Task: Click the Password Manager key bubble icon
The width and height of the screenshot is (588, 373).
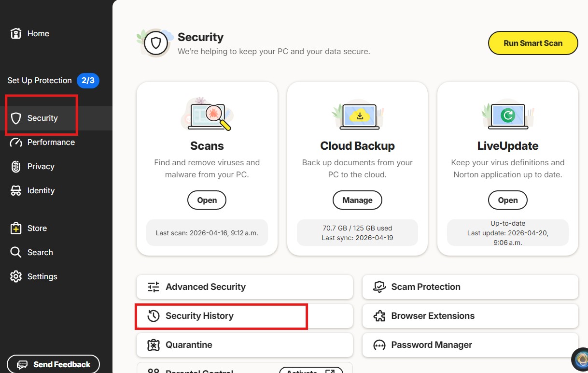Action: pos(379,345)
